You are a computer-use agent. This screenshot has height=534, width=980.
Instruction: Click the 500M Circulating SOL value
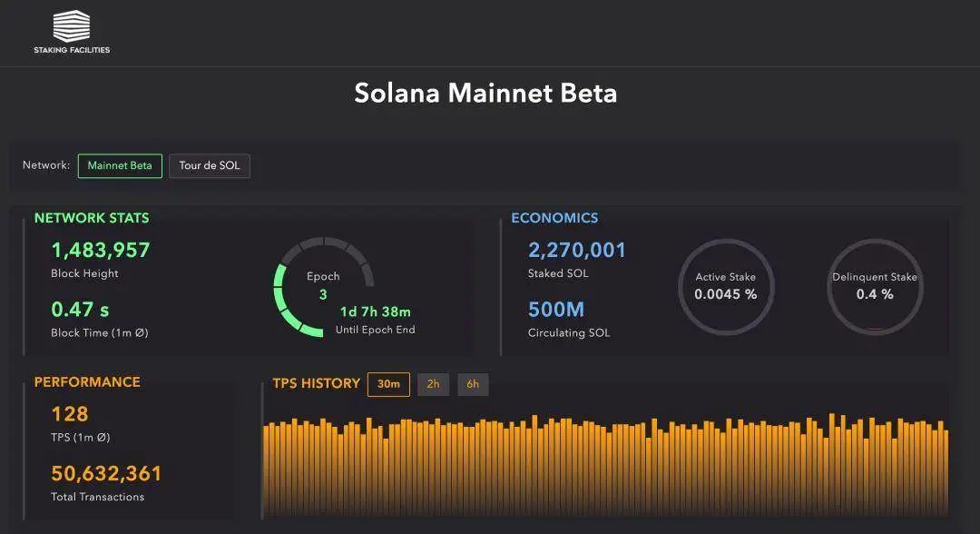pyautogui.click(x=556, y=310)
